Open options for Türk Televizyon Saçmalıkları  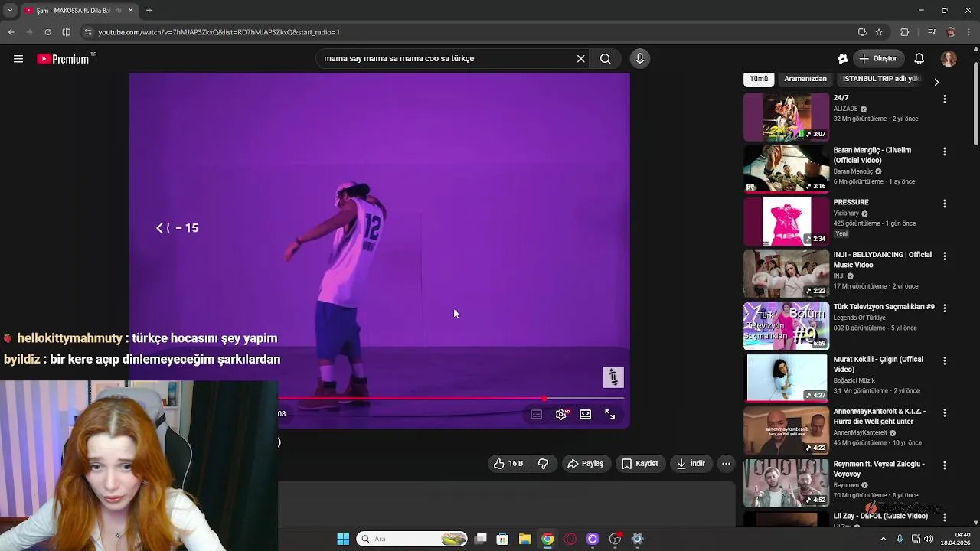(944, 308)
